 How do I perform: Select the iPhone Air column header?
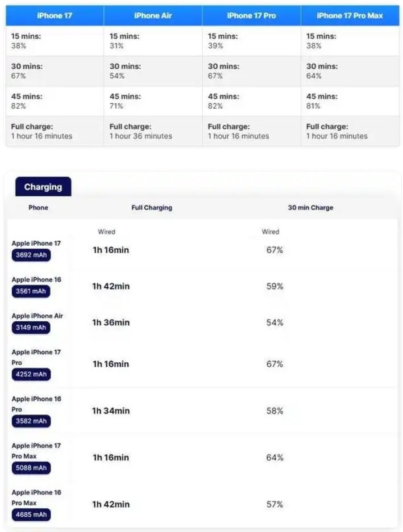153,15
